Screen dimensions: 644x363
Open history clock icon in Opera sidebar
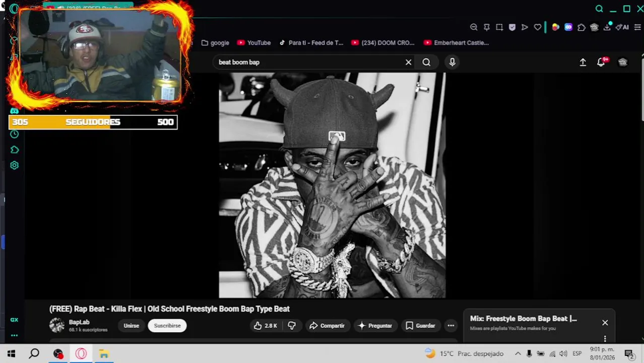(14, 134)
